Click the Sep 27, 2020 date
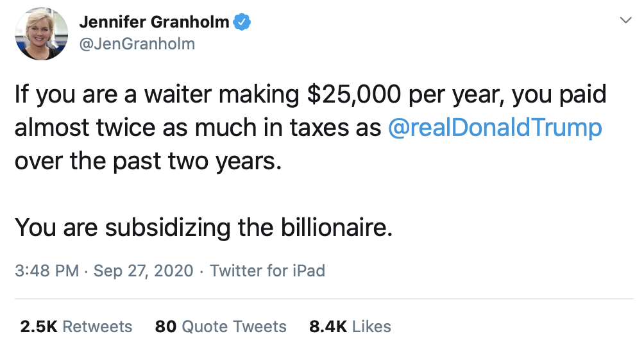 (143, 271)
